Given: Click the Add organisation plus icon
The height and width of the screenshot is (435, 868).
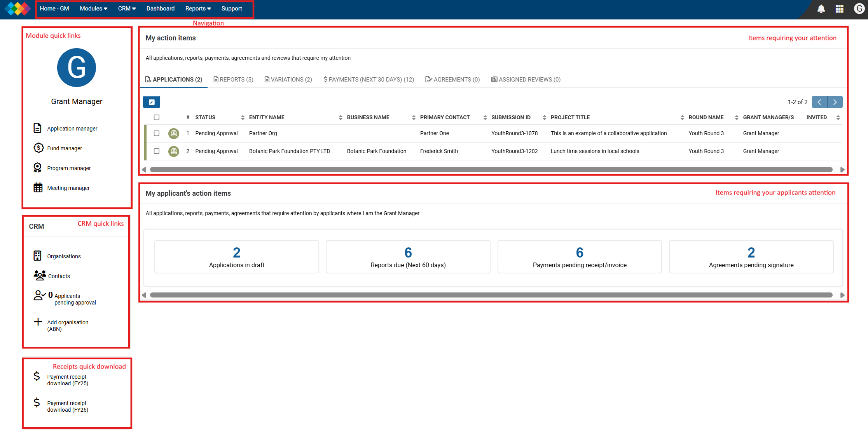Looking at the screenshot, I should point(38,322).
